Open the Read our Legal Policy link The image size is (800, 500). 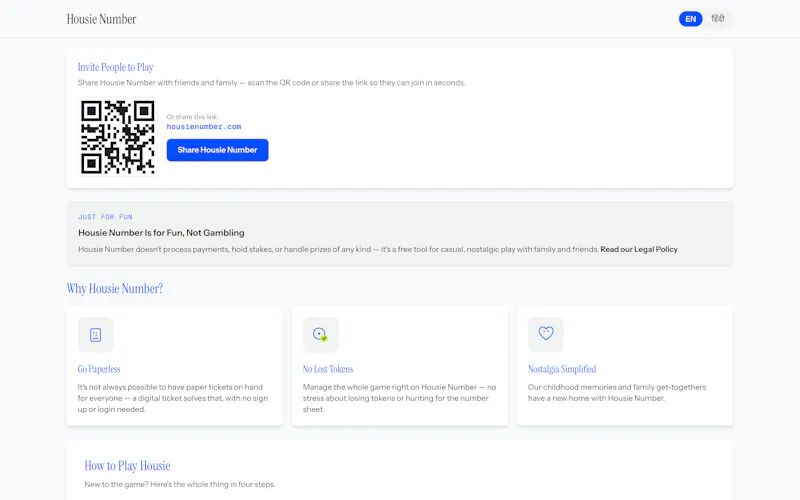(639, 249)
